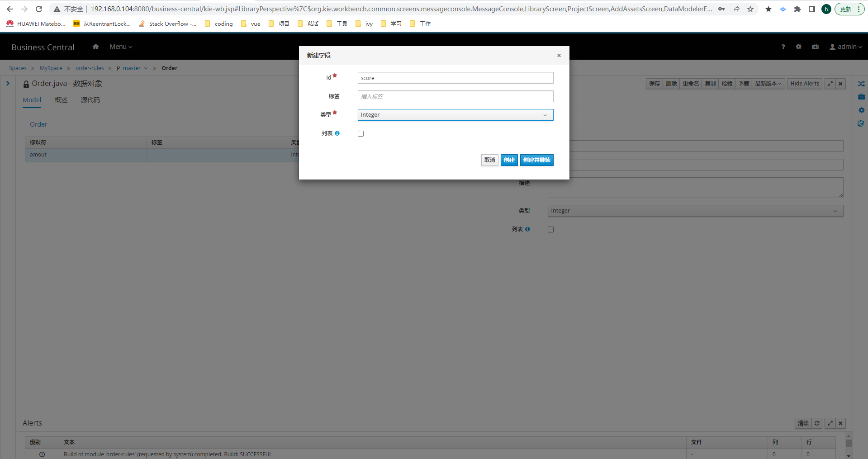This screenshot has width=868, height=459.
Task: Switch to the 源代码 tab
Action: 90,100
